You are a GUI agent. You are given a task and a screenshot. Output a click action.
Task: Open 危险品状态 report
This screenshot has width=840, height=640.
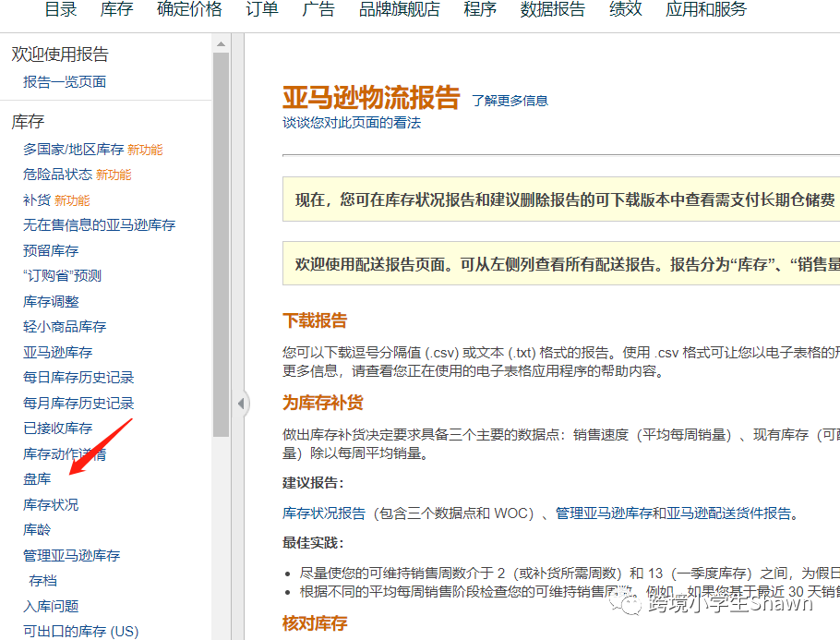pyautogui.click(x=57, y=175)
